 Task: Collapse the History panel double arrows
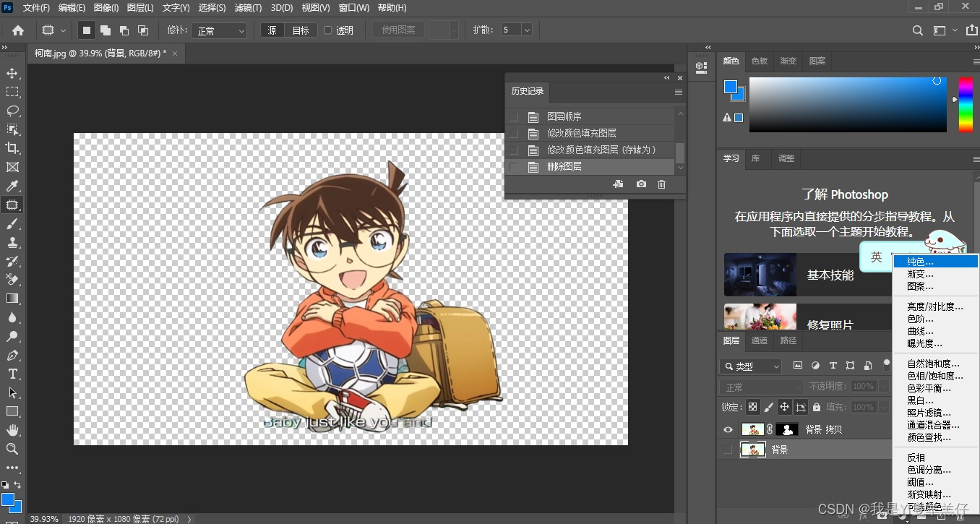click(666, 78)
